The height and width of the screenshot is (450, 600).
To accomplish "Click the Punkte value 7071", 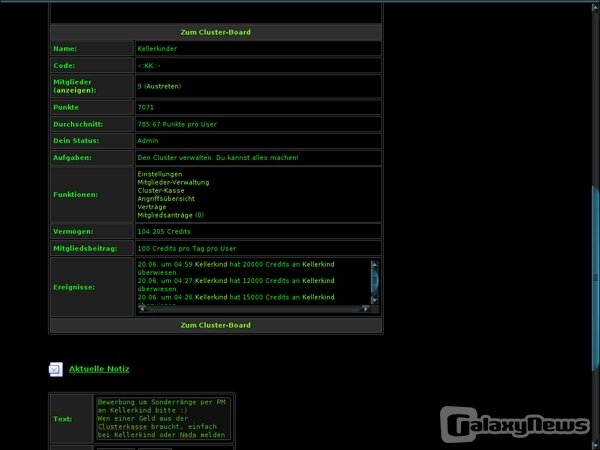I will (x=145, y=108).
